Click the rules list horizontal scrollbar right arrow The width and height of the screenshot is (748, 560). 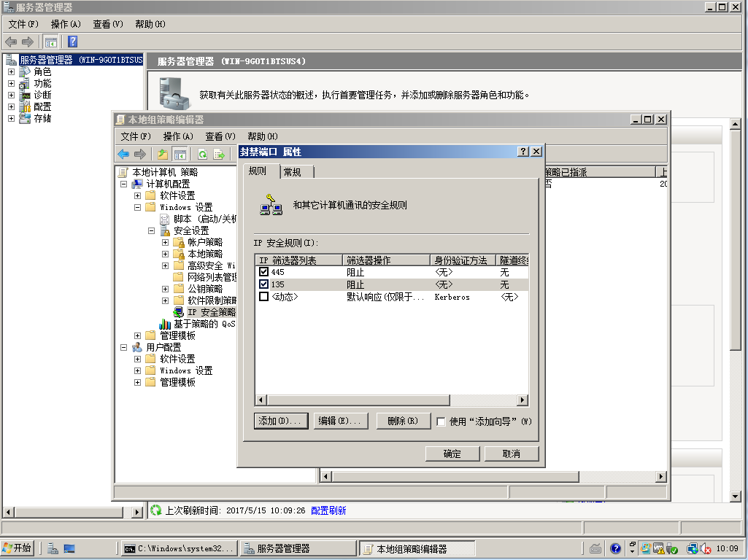click(522, 400)
